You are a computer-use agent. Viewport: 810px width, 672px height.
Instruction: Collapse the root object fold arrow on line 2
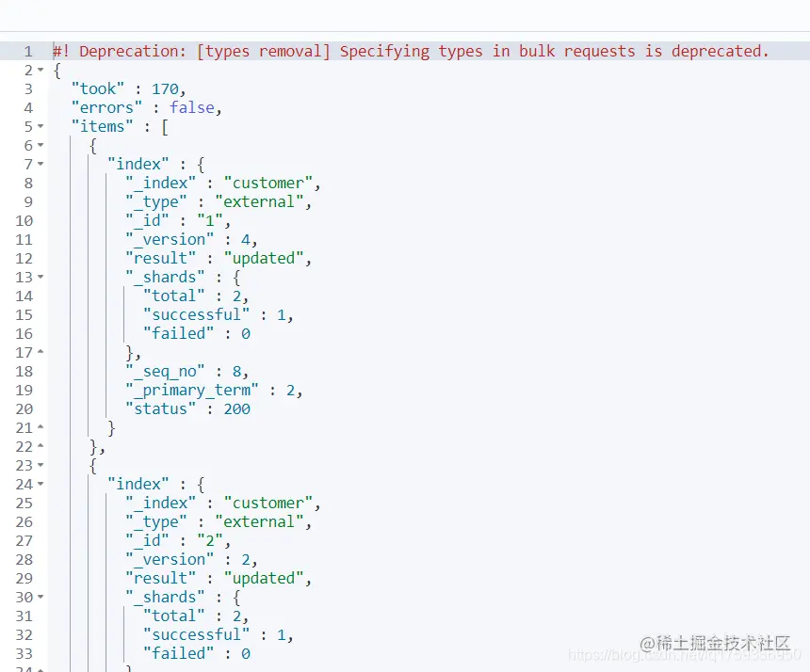40,70
